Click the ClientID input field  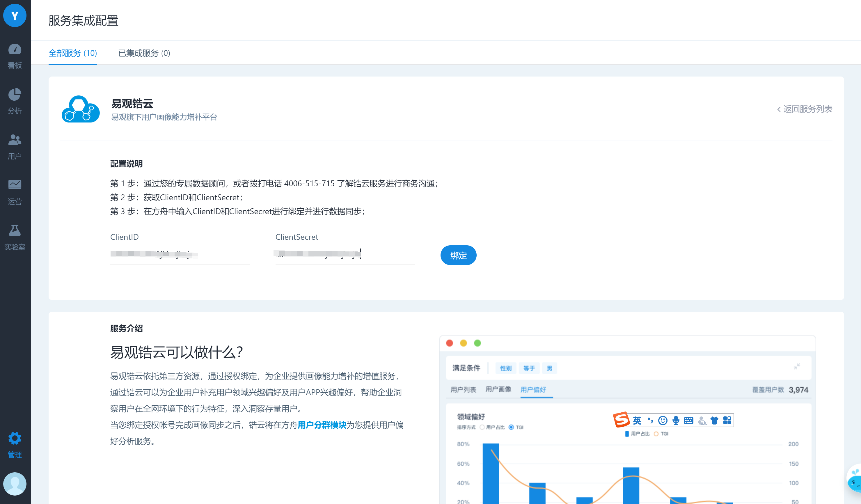tap(180, 255)
